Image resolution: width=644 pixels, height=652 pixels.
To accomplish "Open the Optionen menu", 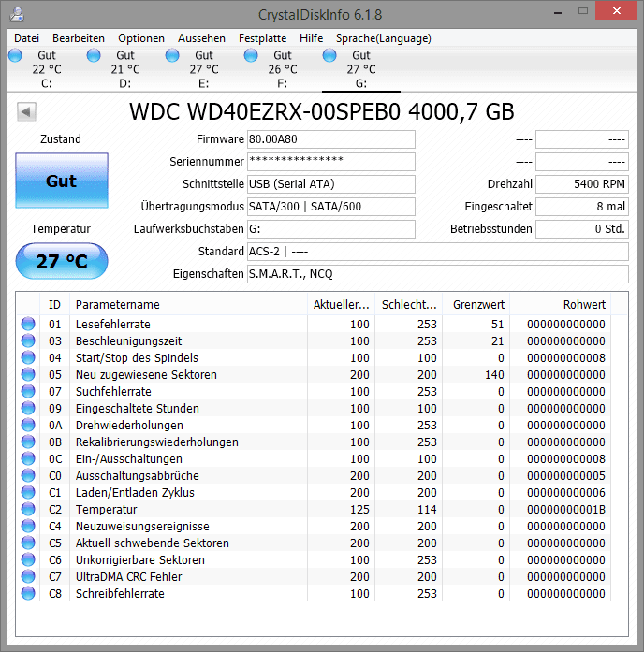I will point(141,38).
